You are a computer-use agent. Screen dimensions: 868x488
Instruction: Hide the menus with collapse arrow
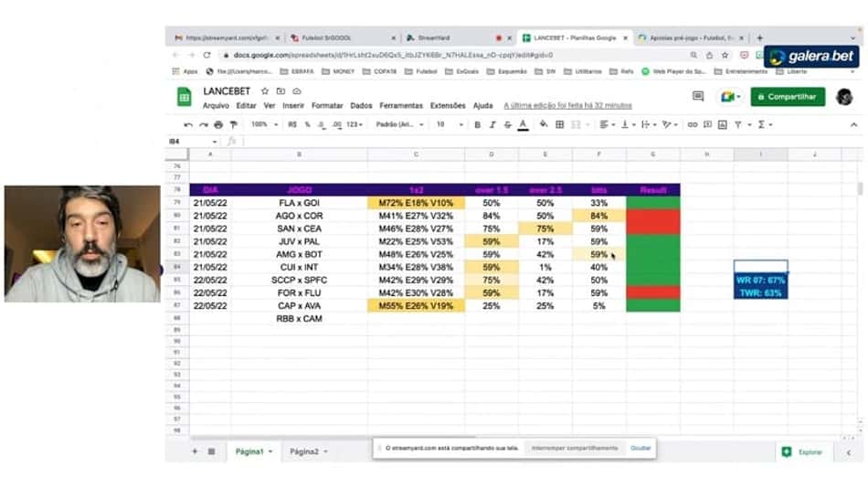pyautogui.click(x=853, y=124)
